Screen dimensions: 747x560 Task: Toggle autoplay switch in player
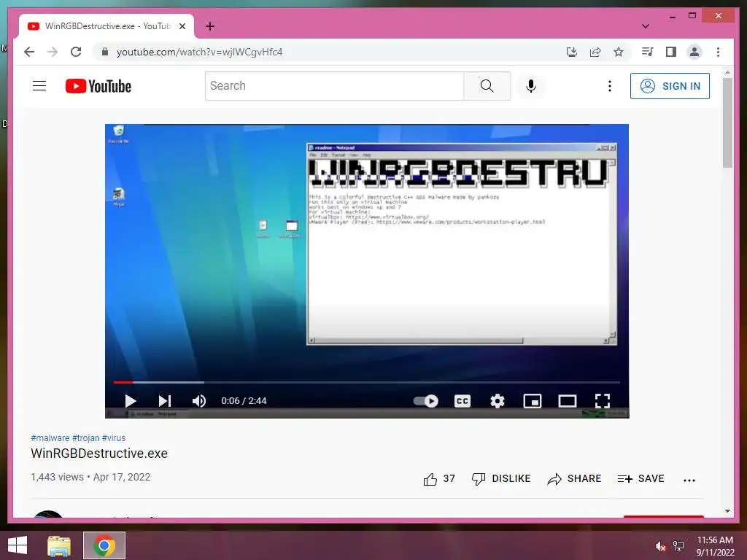click(425, 401)
